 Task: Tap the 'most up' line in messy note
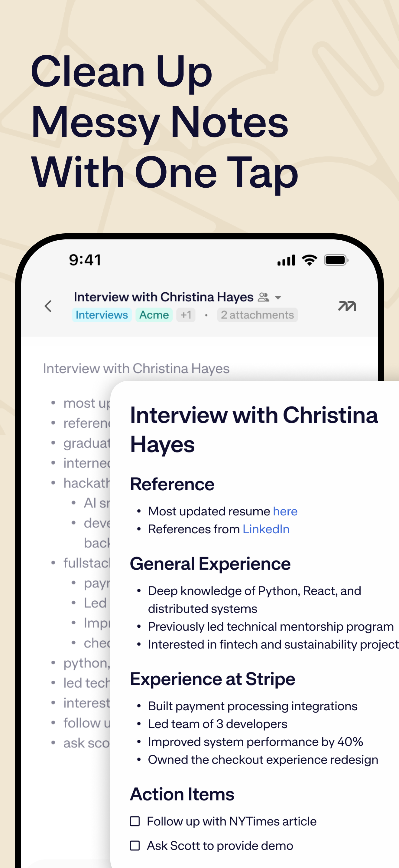point(87,403)
